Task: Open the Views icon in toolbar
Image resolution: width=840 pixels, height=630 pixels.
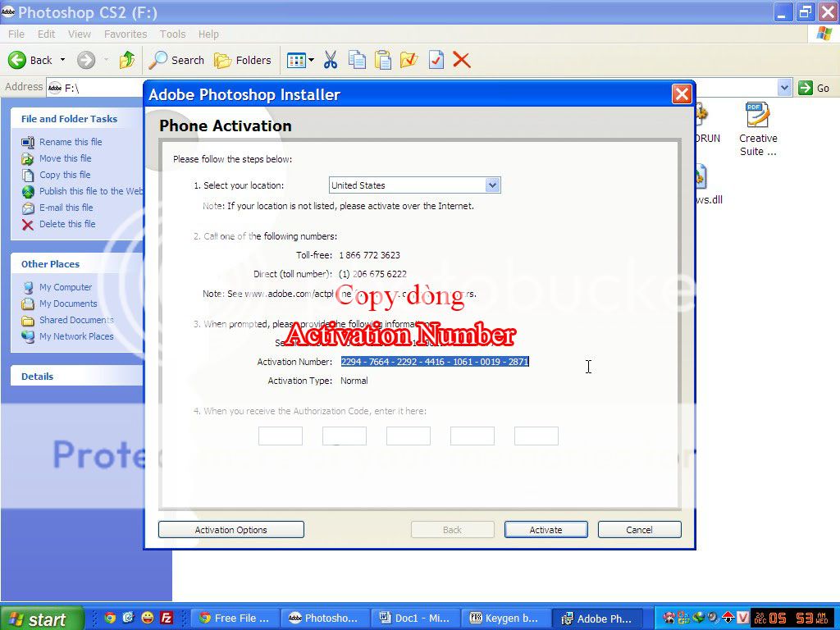Action: (x=296, y=60)
